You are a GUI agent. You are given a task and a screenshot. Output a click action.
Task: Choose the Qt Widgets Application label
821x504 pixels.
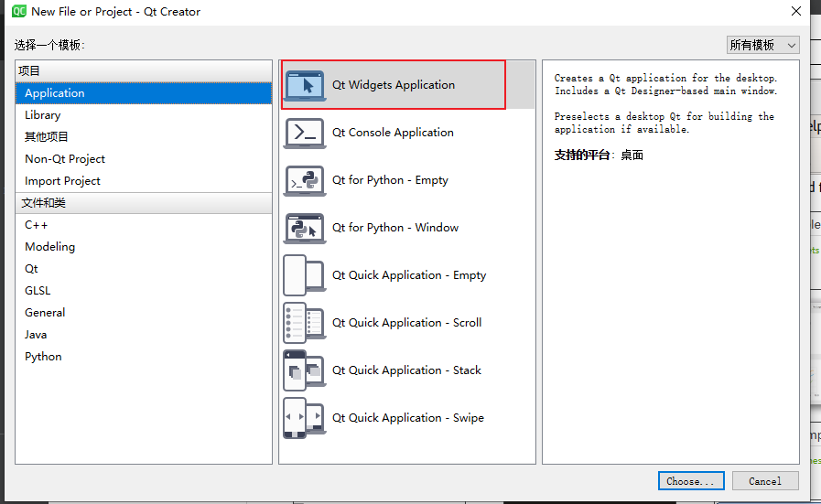[394, 85]
